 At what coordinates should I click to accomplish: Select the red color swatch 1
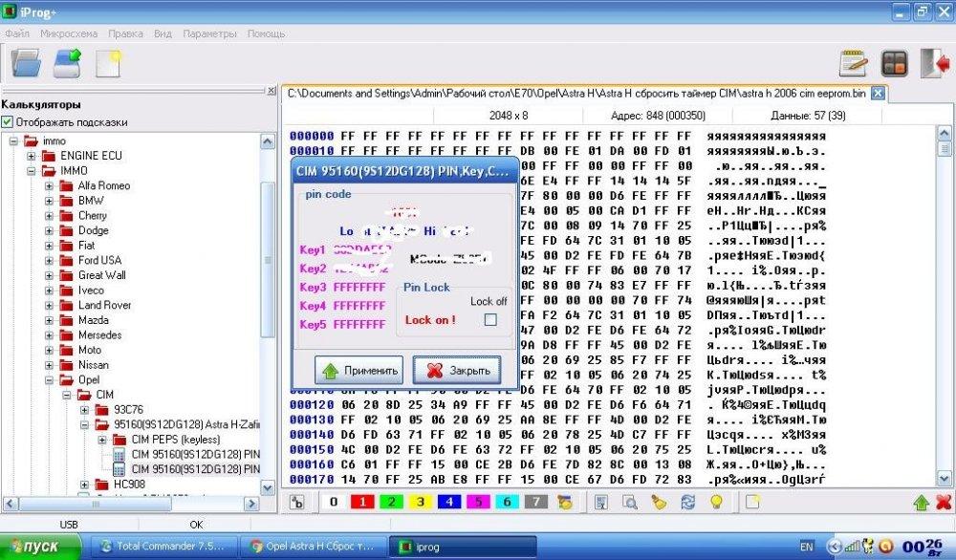(x=362, y=502)
